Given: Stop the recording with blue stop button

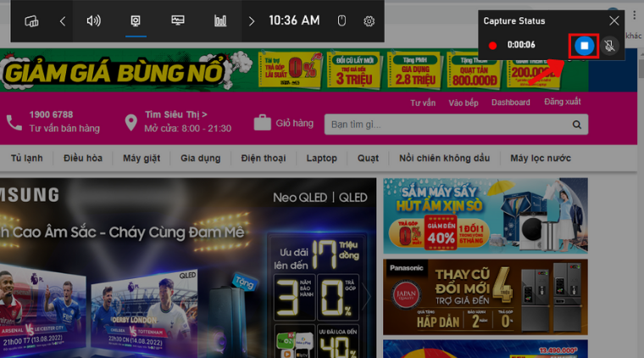Looking at the screenshot, I should coord(584,46).
